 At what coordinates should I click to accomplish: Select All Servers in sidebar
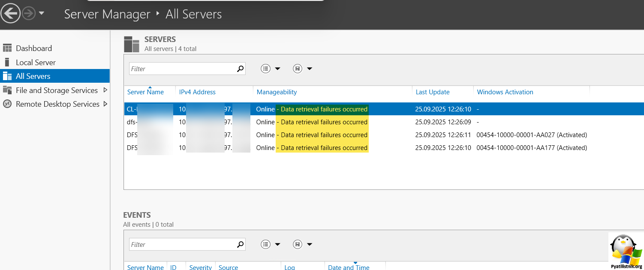click(x=55, y=76)
